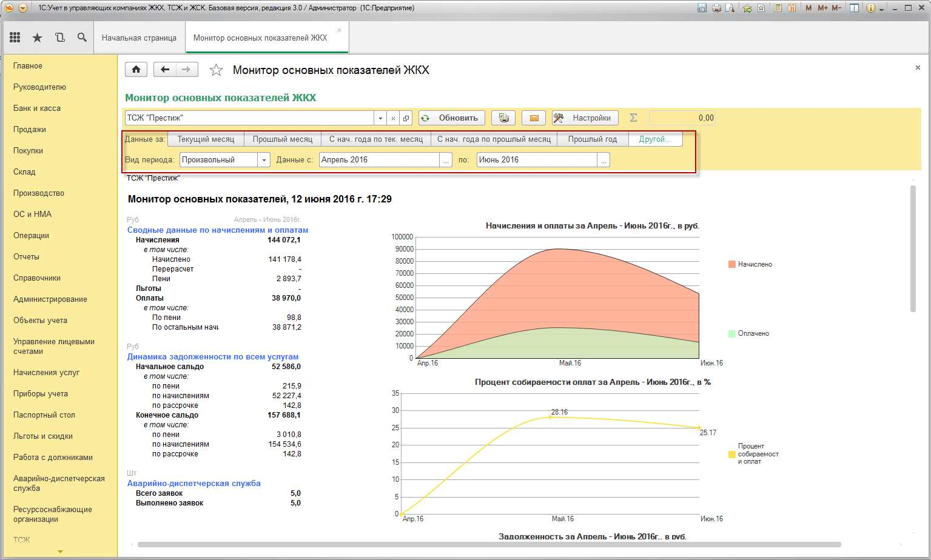Click the home icon button
Screen dimensions: 931x560
136,70
